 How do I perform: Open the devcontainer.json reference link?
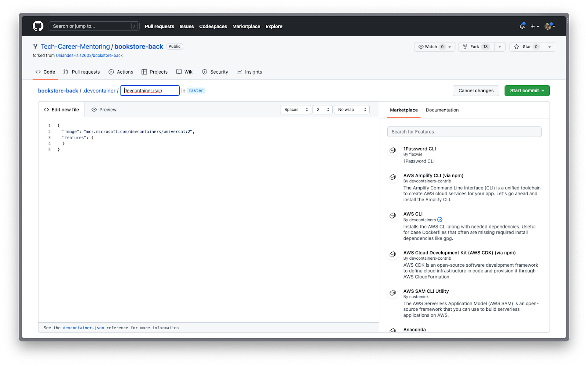83,328
